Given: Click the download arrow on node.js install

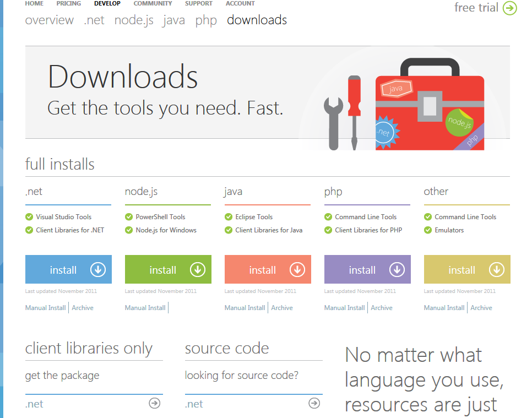Looking at the screenshot, I should [198, 270].
